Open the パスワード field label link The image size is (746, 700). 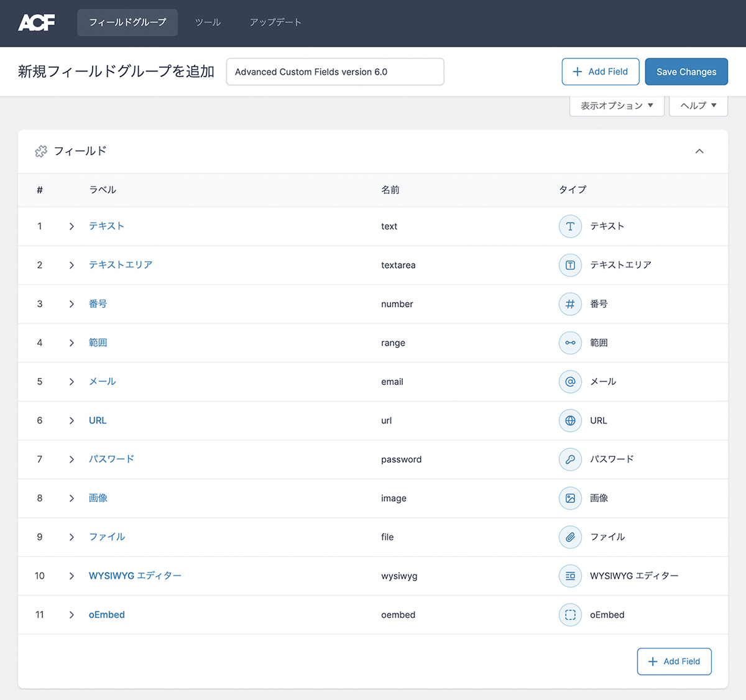[x=111, y=459]
